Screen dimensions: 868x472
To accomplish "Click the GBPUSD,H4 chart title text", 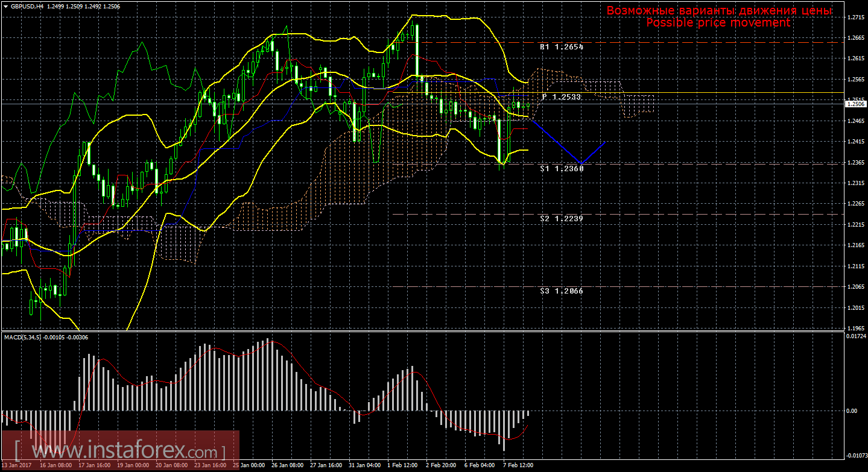I will 27,6.
